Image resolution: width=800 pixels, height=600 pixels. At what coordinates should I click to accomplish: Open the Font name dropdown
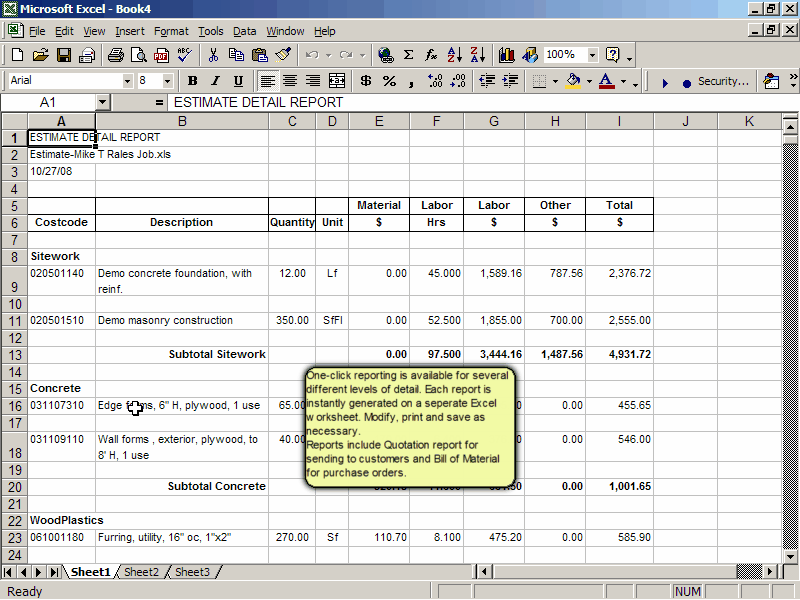point(127,81)
